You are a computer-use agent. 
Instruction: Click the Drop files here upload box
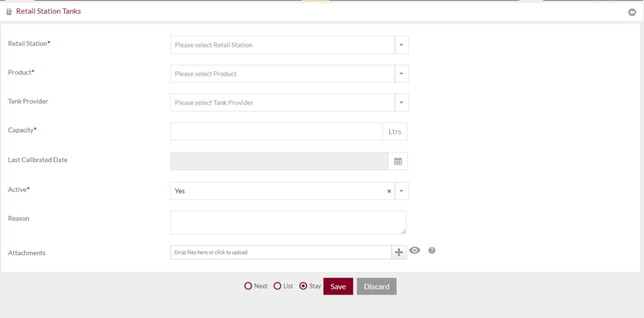tap(281, 252)
